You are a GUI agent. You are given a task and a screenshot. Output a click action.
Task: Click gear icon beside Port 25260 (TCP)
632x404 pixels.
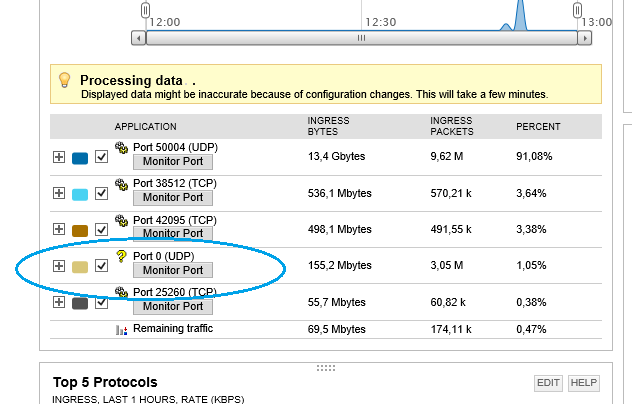tap(121, 292)
